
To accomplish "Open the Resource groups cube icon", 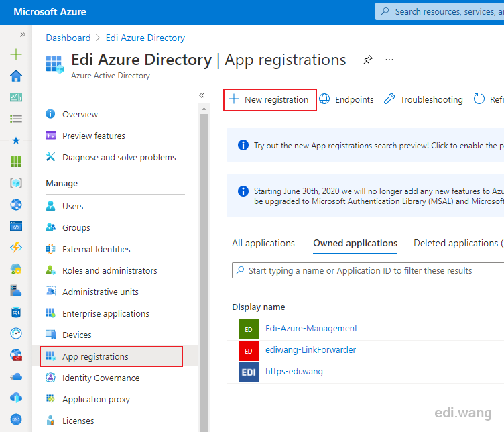I will point(16,183).
